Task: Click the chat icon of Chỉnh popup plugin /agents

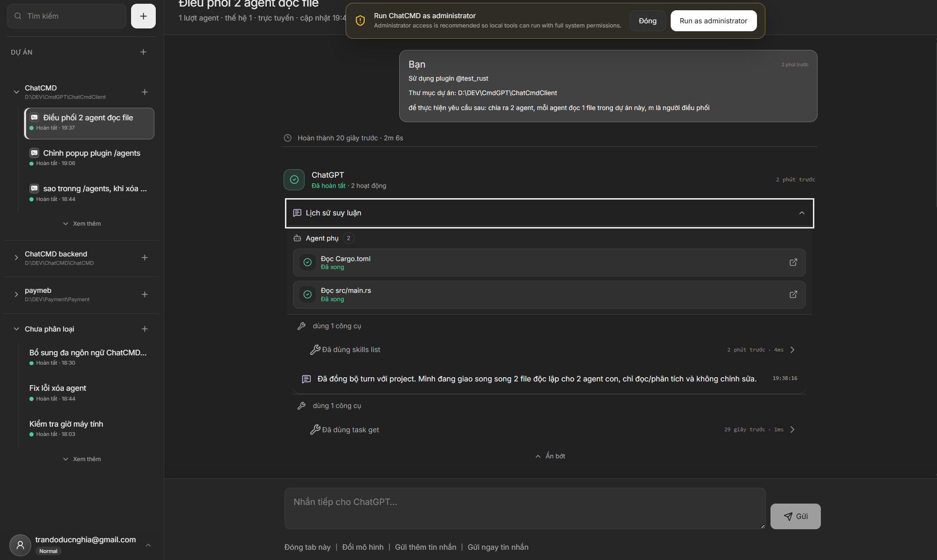Action: pyautogui.click(x=35, y=153)
